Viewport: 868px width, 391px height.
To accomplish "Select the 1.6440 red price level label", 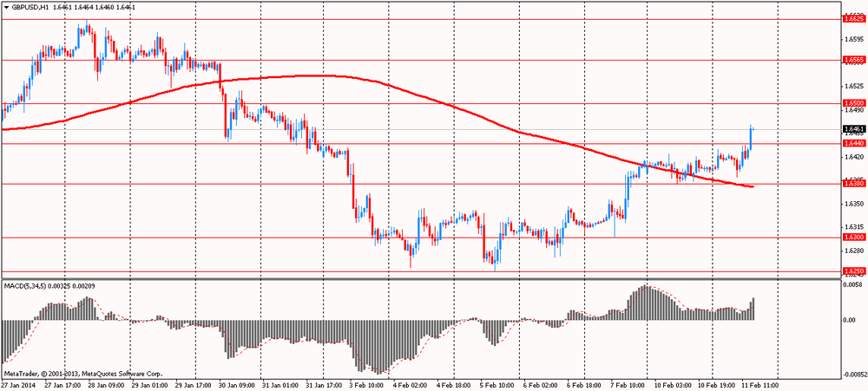I will point(853,143).
